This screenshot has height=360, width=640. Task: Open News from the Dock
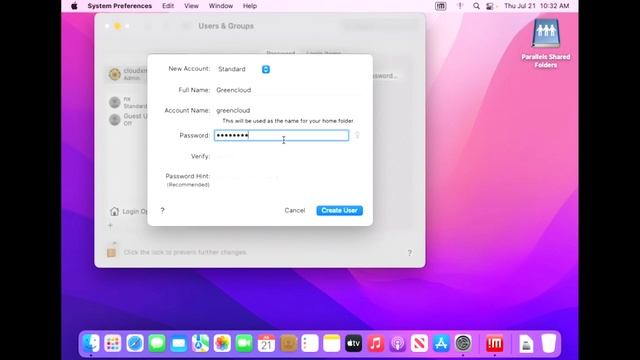click(x=419, y=343)
